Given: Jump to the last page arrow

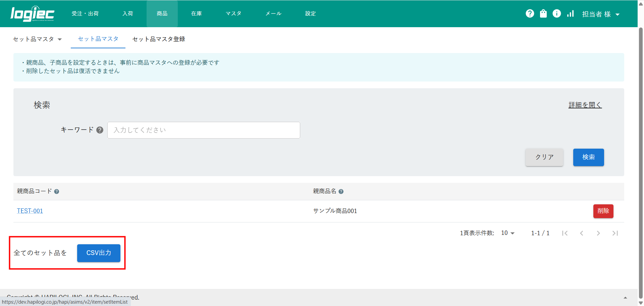Looking at the screenshot, I should 615,233.
